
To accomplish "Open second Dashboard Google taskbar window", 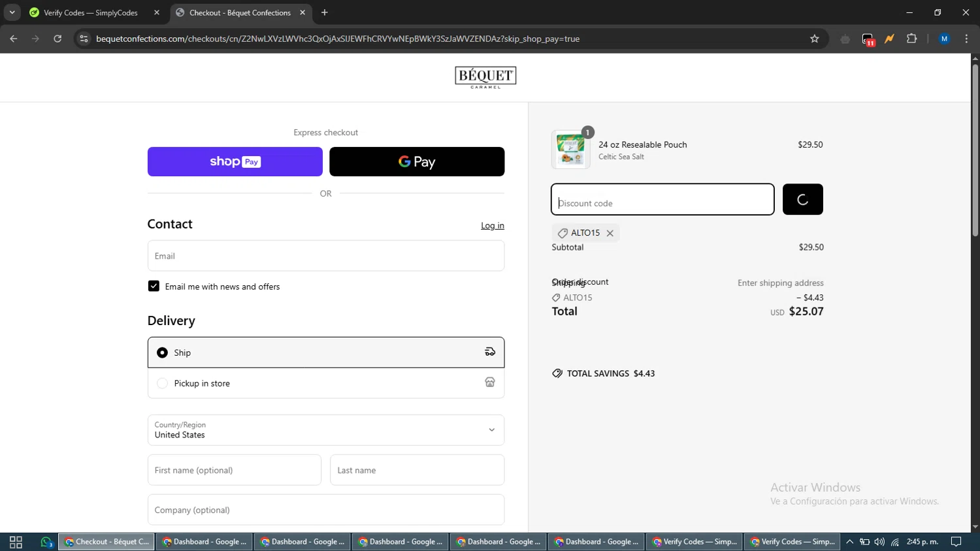I will [x=302, y=542].
